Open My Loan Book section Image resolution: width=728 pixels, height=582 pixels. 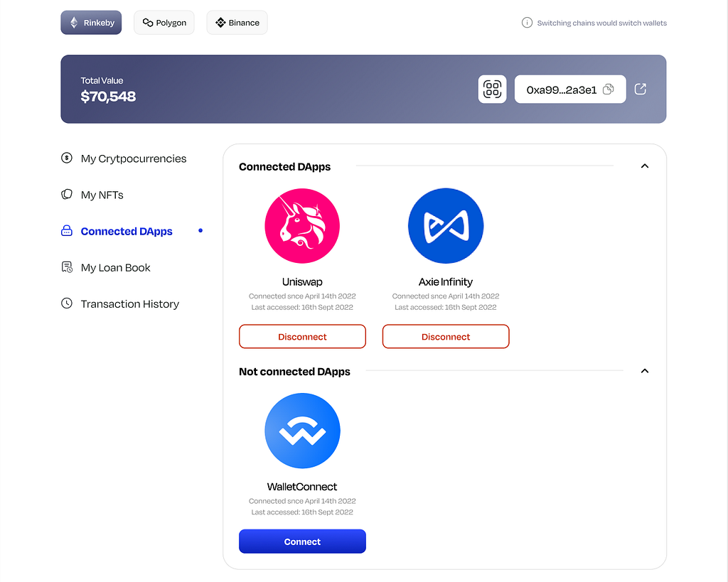point(106,268)
